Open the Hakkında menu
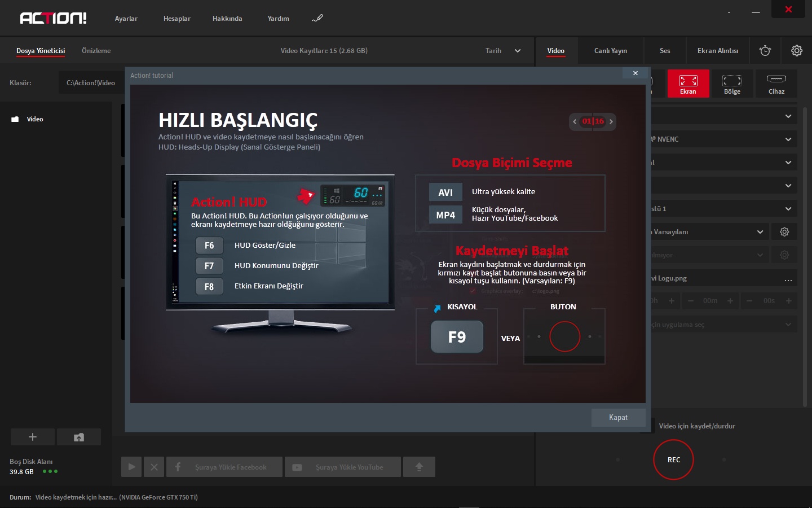812x508 pixels. coord(227,19)
